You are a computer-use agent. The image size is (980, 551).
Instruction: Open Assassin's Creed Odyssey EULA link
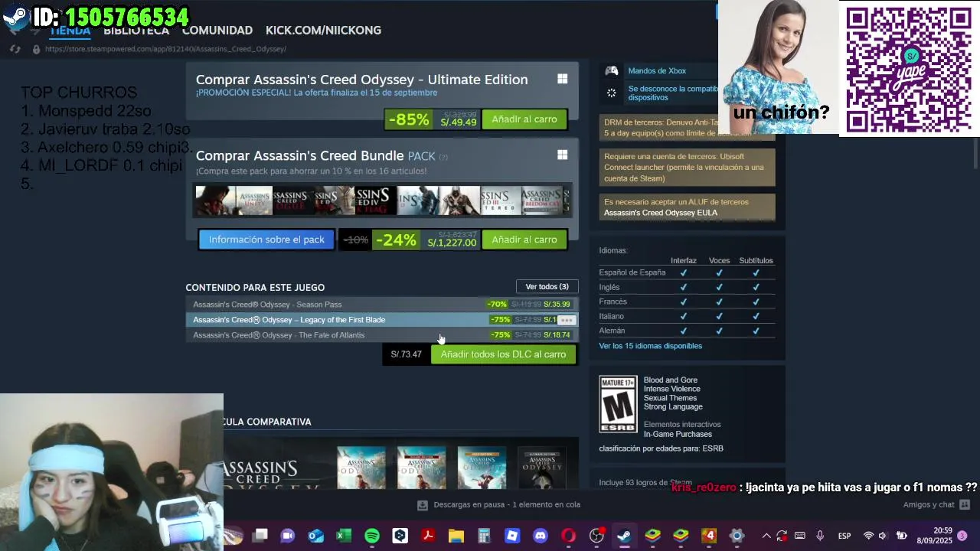point(661,213)
